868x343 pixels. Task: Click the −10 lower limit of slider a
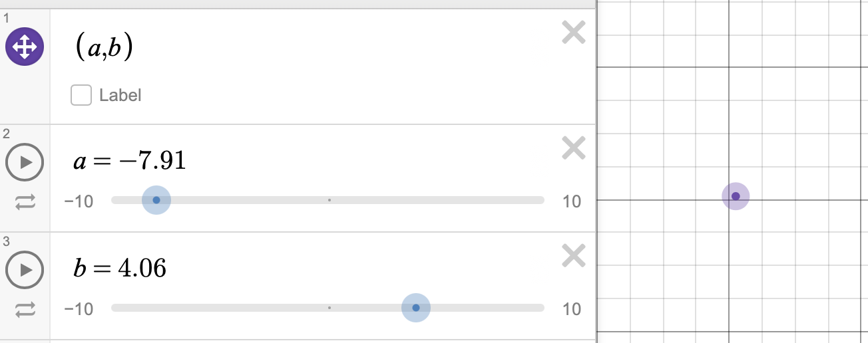79,201
